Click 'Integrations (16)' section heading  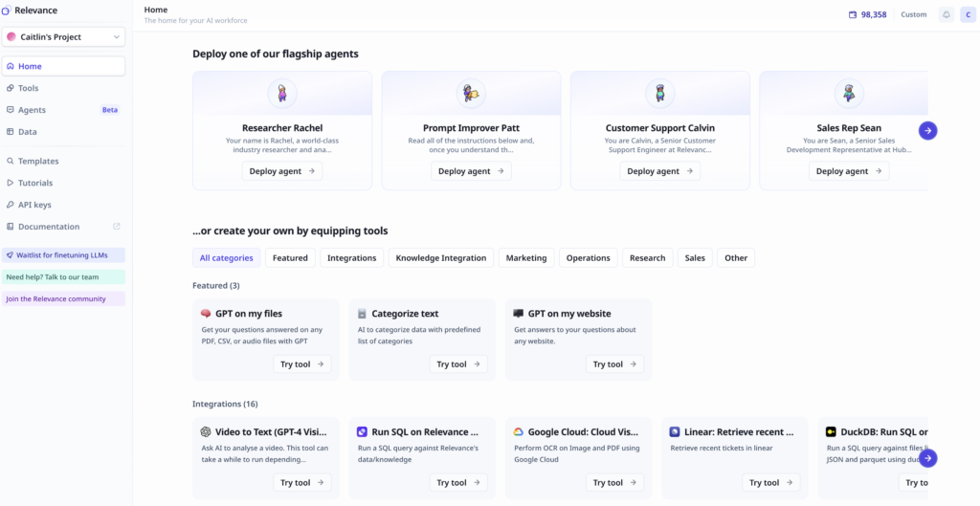[x=225, y=404]
